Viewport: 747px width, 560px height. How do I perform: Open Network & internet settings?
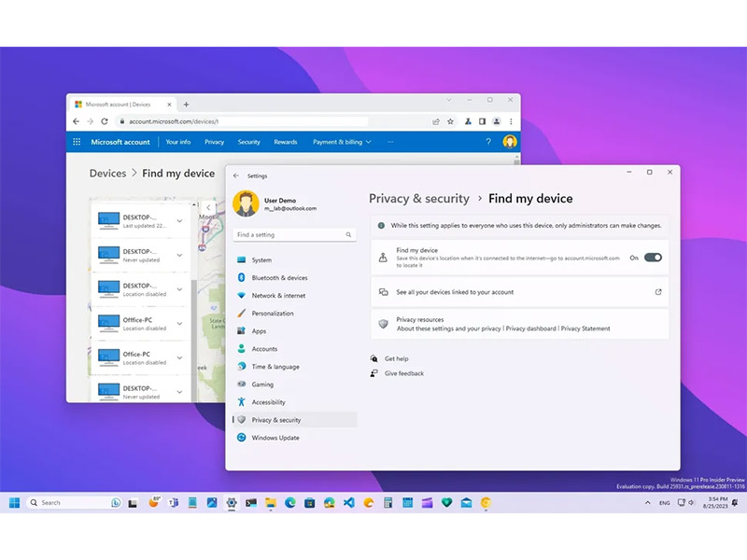coord(294,296)
